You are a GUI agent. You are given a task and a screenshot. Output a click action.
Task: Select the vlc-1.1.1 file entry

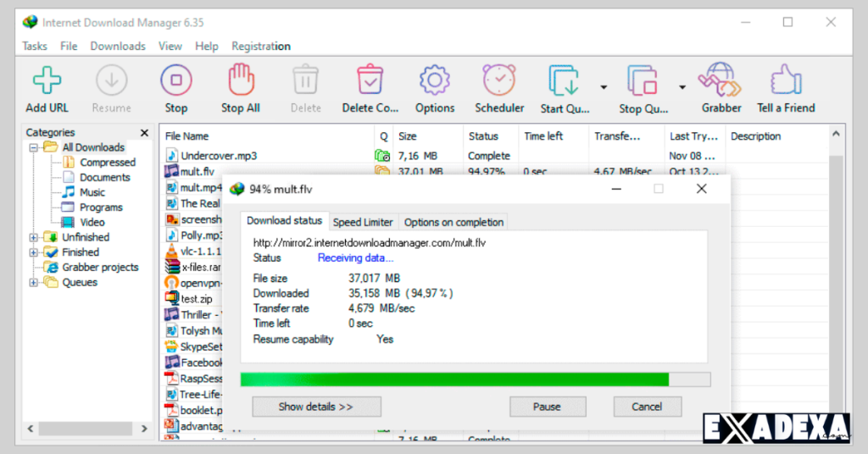[x=200, y=252]
